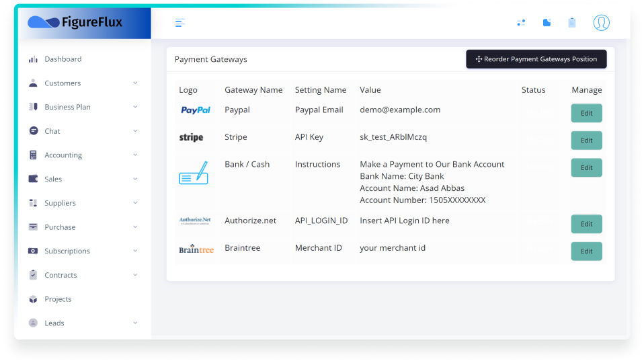The width and height of the screenshot is (644, 363).
Task: Expand the Customers sidebar menu
Action: click(x=135, y=83)
